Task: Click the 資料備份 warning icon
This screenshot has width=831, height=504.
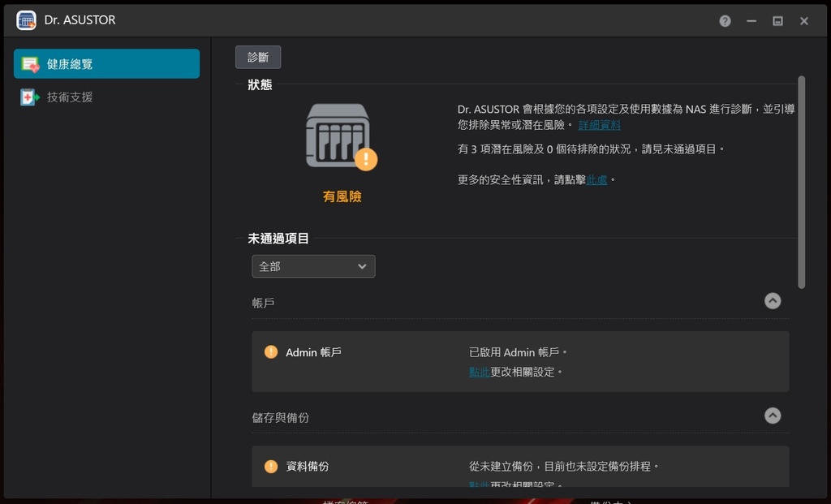Action: [271, 467]
